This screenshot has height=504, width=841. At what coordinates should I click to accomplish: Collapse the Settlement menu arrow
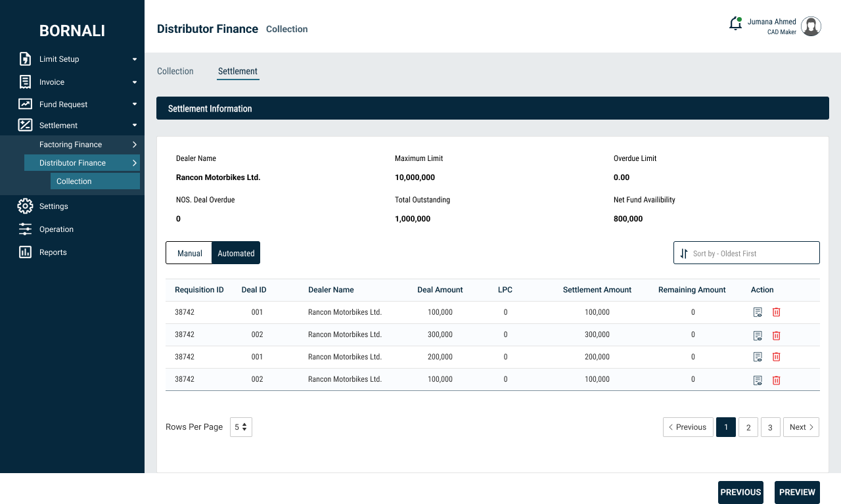tap(135, 125)
